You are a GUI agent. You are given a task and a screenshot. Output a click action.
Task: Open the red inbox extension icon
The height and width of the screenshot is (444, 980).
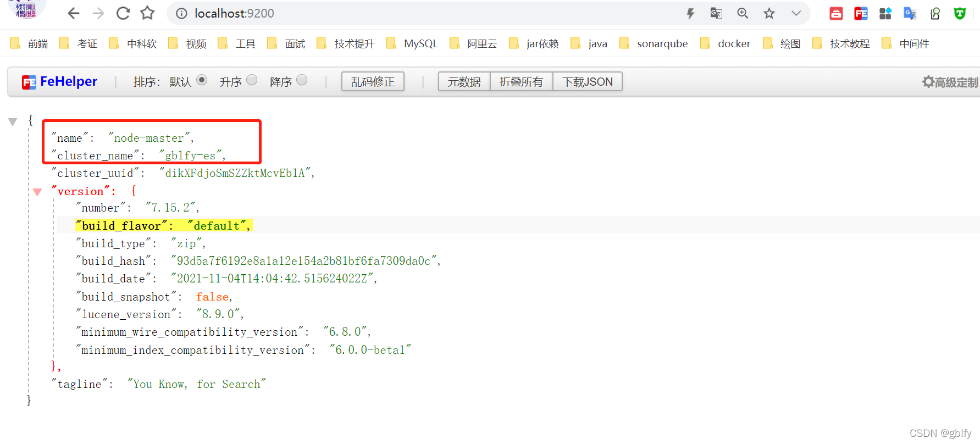click(x=836, y=13)
